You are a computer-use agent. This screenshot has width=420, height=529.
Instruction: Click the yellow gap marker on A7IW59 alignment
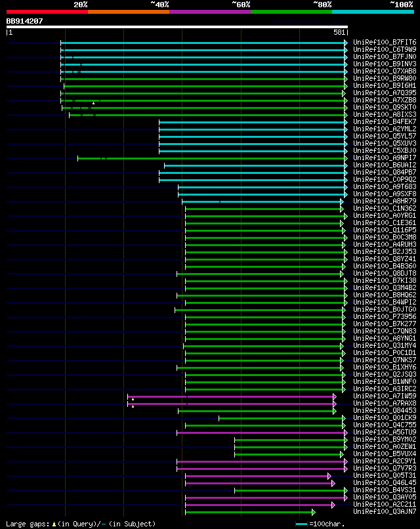(x=133, y=399)
